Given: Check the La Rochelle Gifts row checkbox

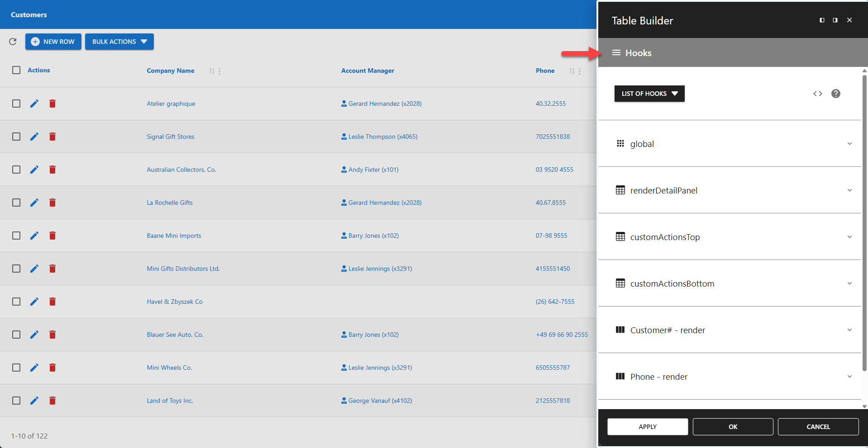Looking at the screenshot, I should pos(16,203).
